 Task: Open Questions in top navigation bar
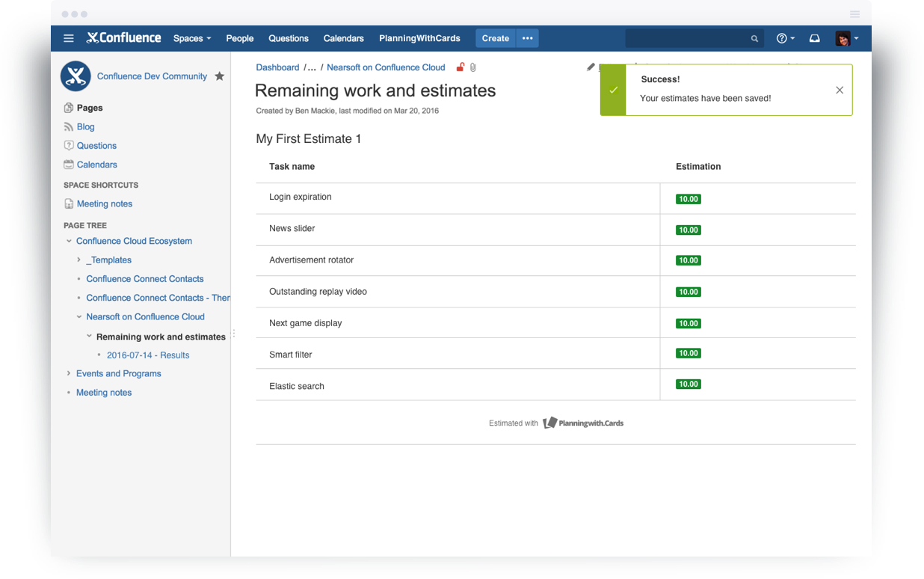click(289, 38)
